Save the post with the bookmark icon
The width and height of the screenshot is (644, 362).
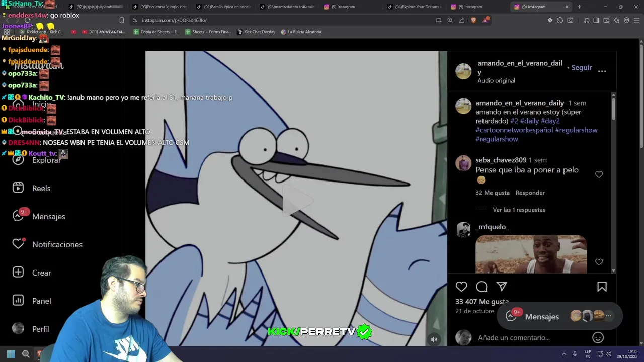(602, 287)
